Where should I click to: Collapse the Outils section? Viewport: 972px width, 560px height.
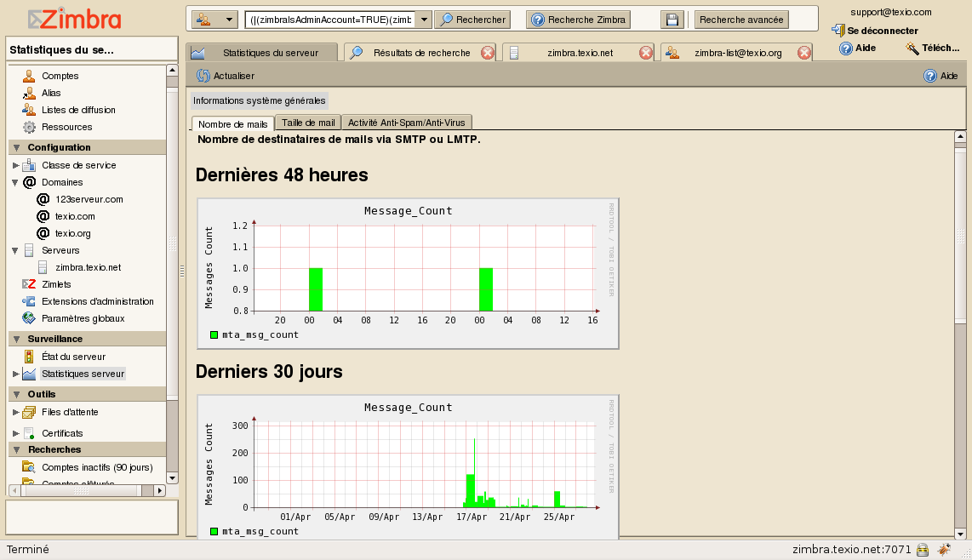click(x=16, y=394)
